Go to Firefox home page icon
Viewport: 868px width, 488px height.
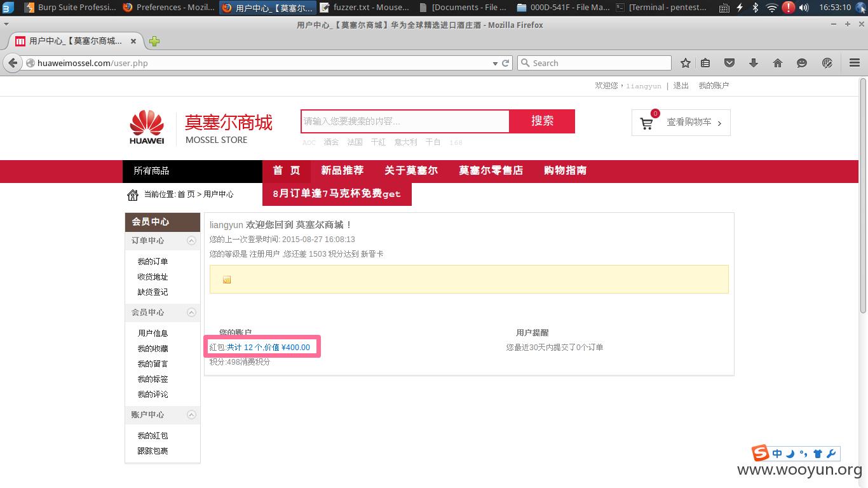778,63
